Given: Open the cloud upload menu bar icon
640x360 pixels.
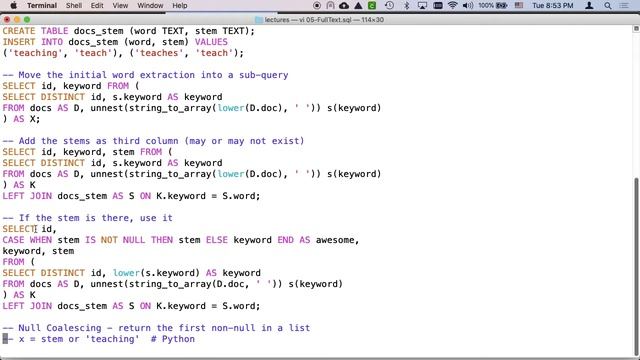Looking at the screenshot, I should pos(344,5).
